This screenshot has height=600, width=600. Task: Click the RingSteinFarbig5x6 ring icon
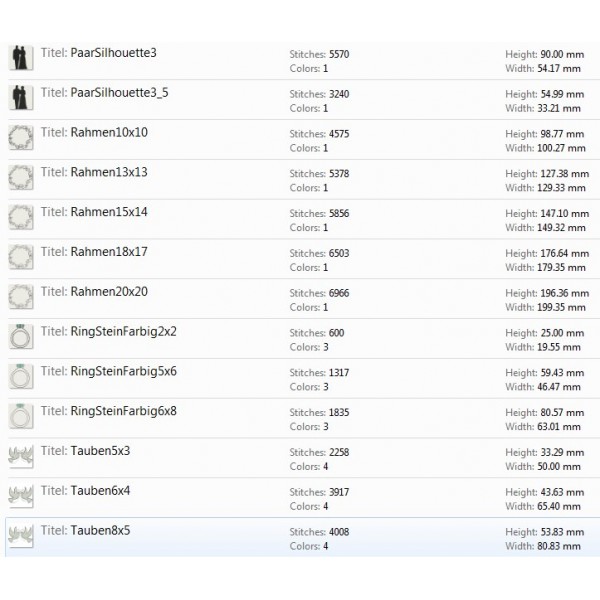(20, 376)
